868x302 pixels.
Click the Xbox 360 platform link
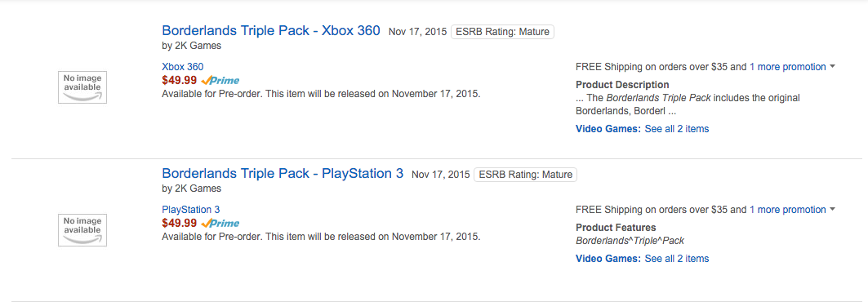tap(183, 67)
